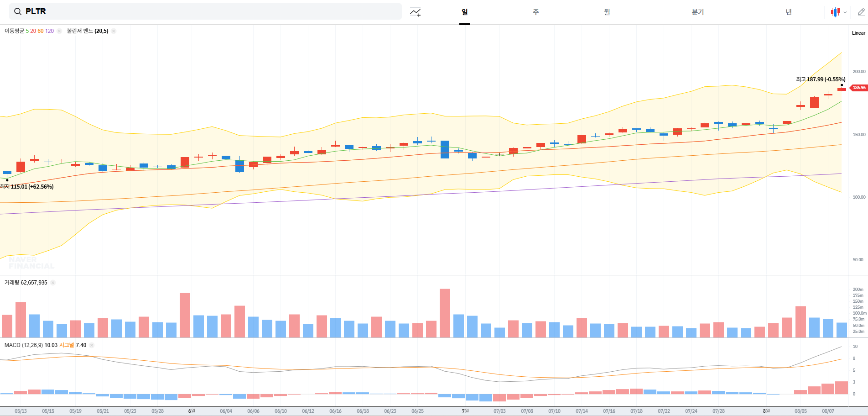868x416 pixels.
Task: Click the 05/13 date axis label
Action: (x=21, y=411)
